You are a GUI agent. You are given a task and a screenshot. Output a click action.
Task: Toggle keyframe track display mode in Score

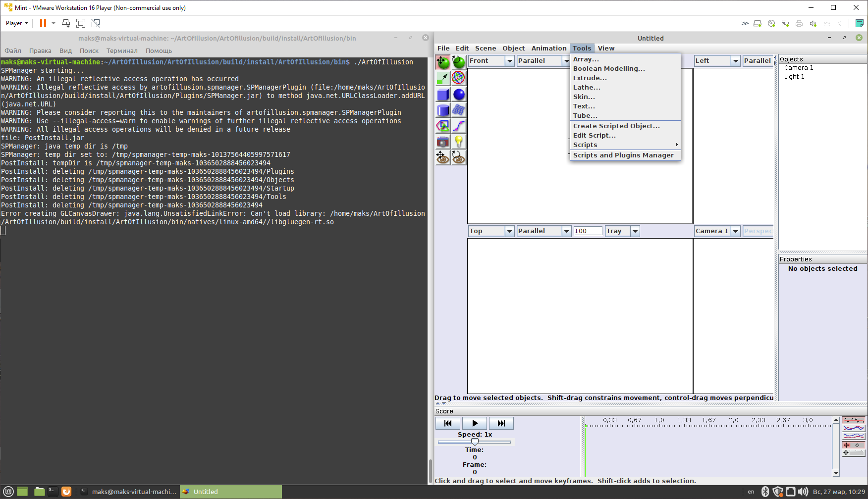[853, 420]
